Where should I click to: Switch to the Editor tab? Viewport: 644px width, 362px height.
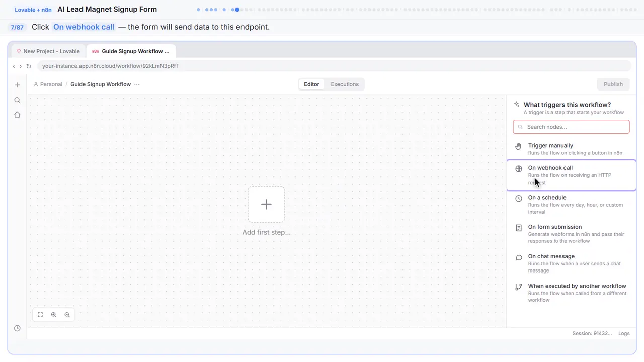click(x=311, y=84)
